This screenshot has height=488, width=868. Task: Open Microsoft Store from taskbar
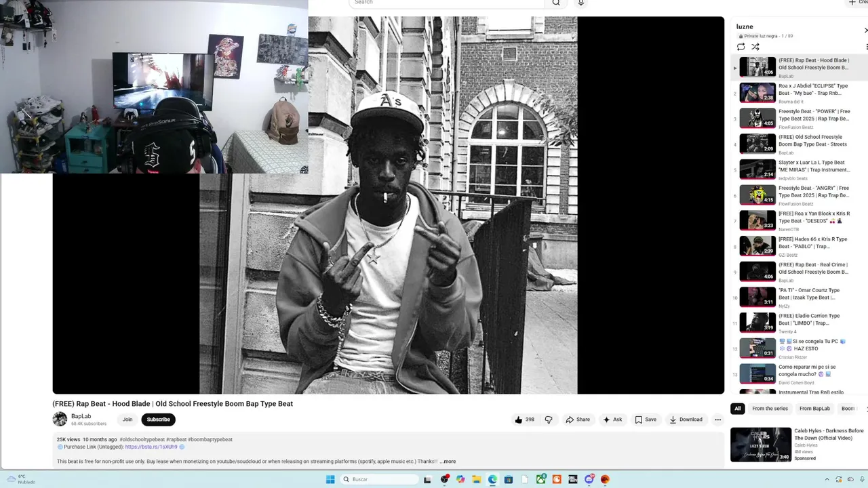509,479
